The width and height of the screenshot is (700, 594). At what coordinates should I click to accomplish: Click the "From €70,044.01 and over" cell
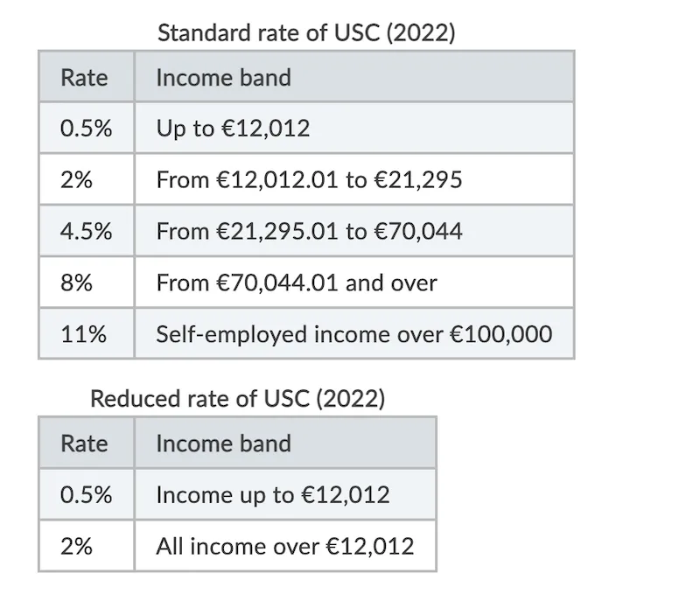click(296, 283)
